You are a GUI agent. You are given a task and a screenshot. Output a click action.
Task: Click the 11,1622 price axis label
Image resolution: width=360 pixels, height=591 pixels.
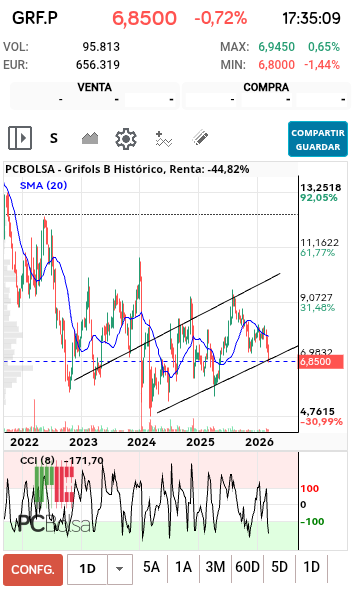[x=319, y=242]
